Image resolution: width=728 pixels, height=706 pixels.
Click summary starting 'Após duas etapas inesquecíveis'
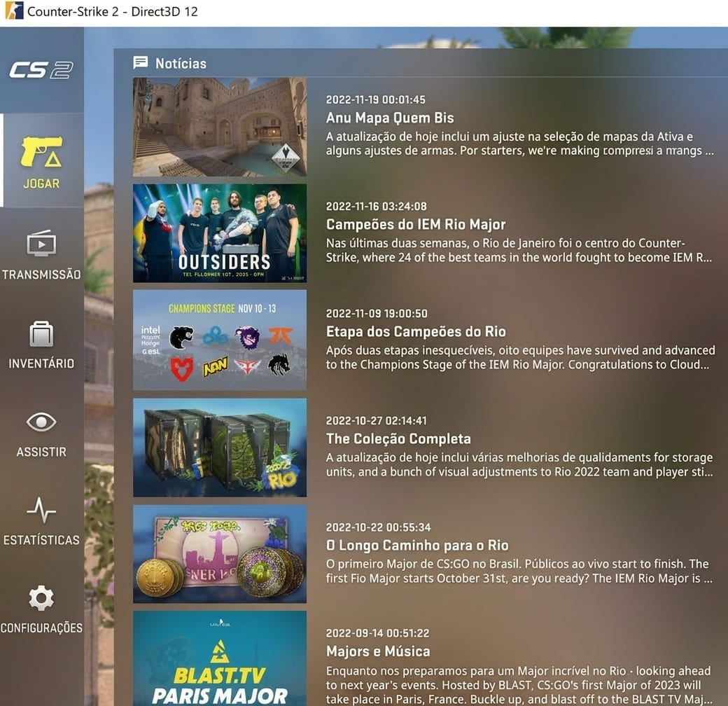tap(521, 357)
